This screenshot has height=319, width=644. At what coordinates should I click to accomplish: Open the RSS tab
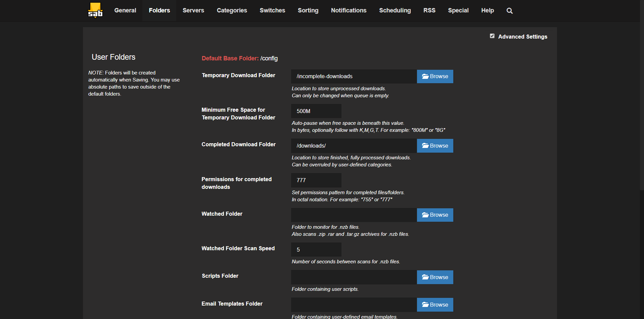pyautogui.click(x=429, y=11)
